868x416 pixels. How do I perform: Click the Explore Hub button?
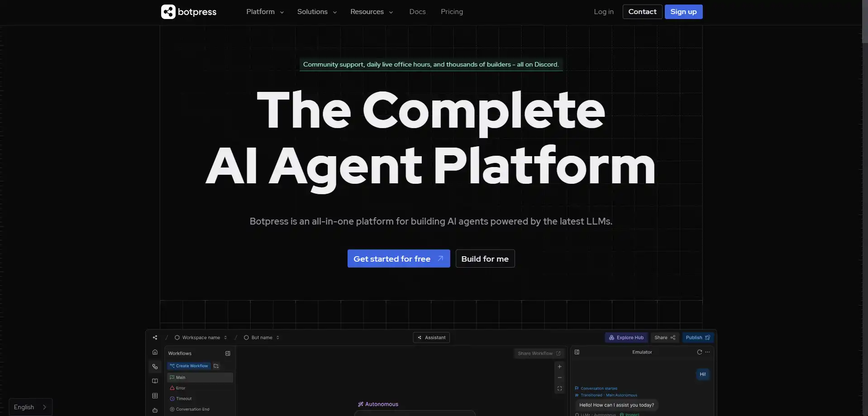pyautogui.click(x=626, y=338)
